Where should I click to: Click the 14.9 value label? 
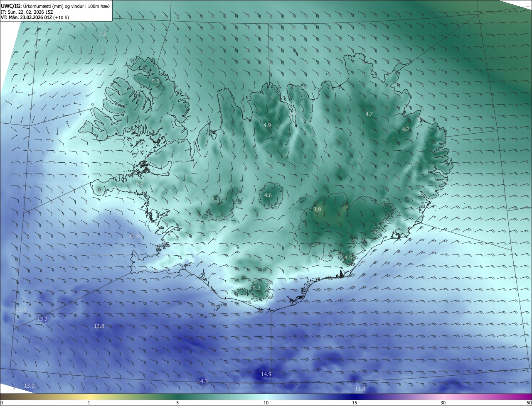pyautogui.click(x=266, y=374)
